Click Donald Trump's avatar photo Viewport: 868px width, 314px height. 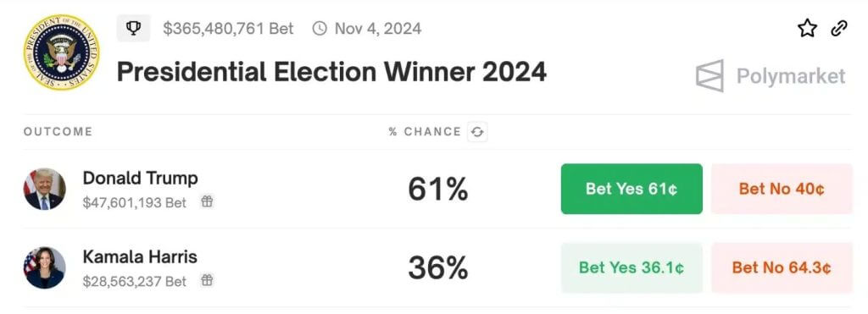(44, 189)
